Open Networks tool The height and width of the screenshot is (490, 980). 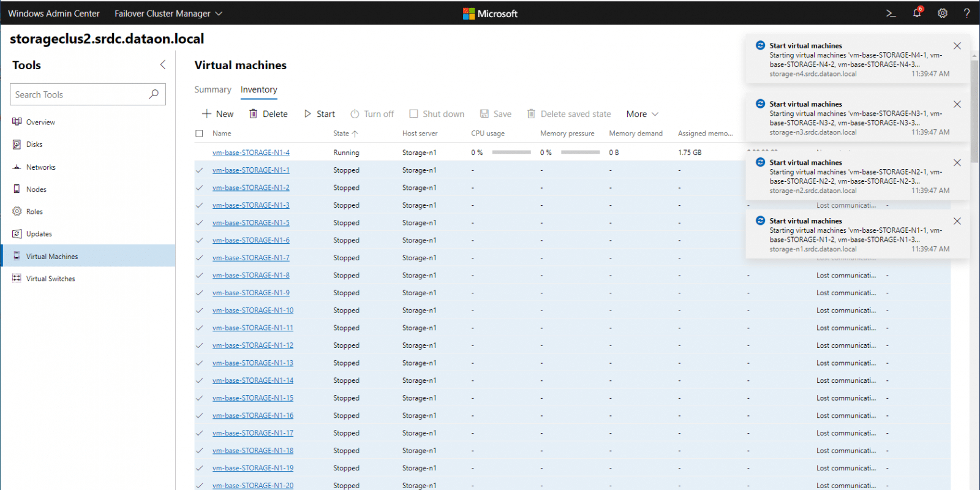coord(88,167)
